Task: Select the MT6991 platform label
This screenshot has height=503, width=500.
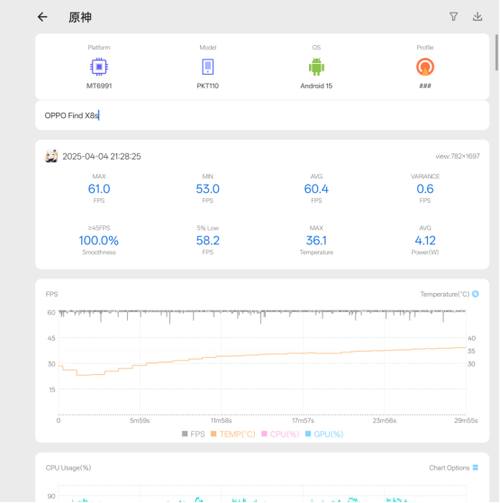Action: 99,86
